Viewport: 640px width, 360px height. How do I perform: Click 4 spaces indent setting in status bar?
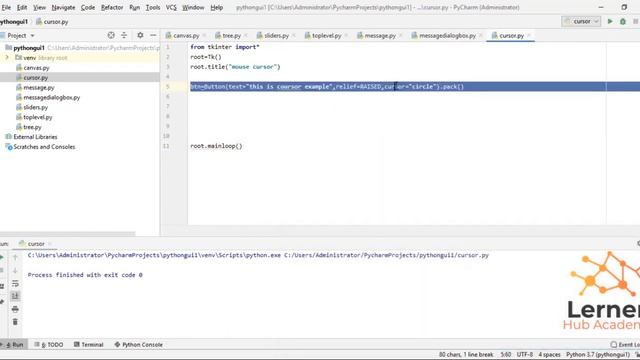[549, 354]
